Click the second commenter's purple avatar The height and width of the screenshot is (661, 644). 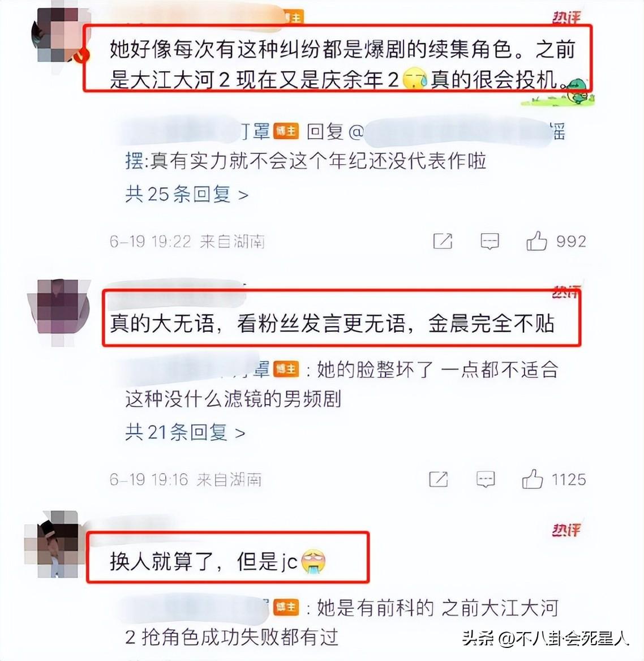point(59,310)
